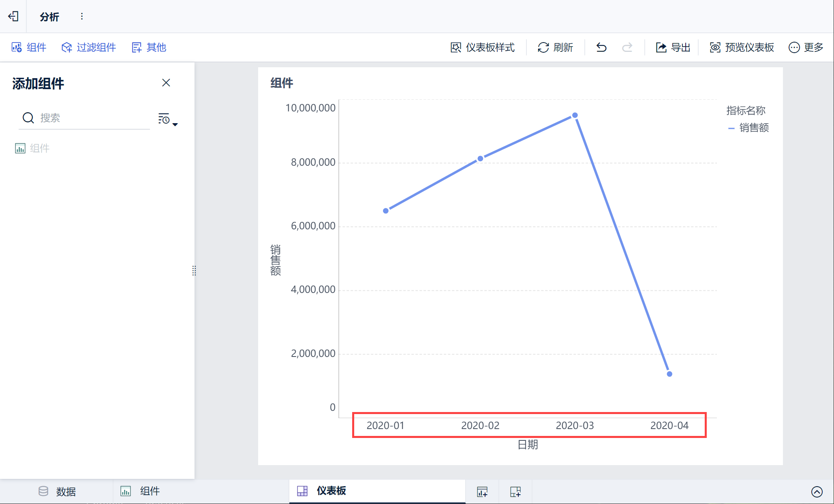Click the refresh 刷新 button
The image size is (834, 504).
(x=555, y=47)
